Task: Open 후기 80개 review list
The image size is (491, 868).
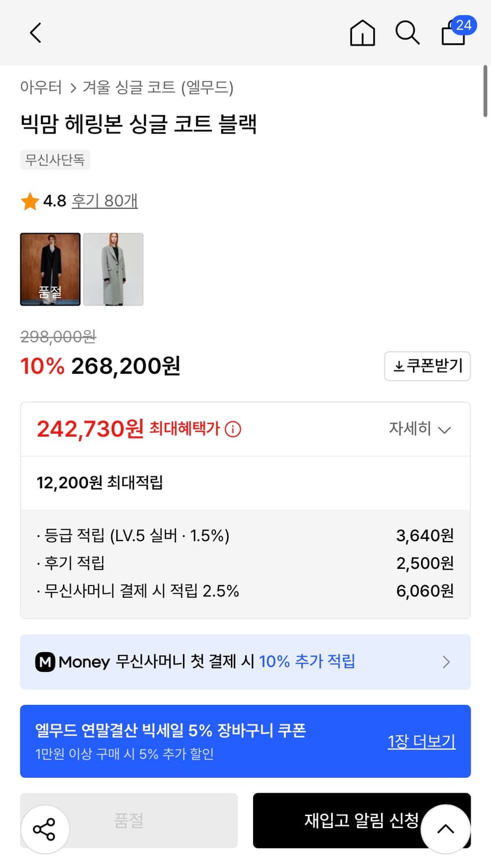Action: 105,201
